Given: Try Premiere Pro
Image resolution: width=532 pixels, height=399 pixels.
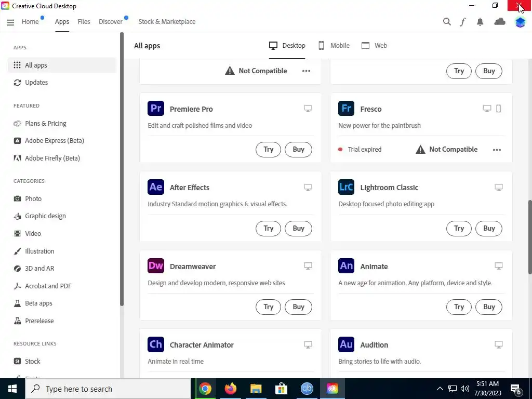Looking at the screenshot, I should pyautogui.click(x=268, y=150).
